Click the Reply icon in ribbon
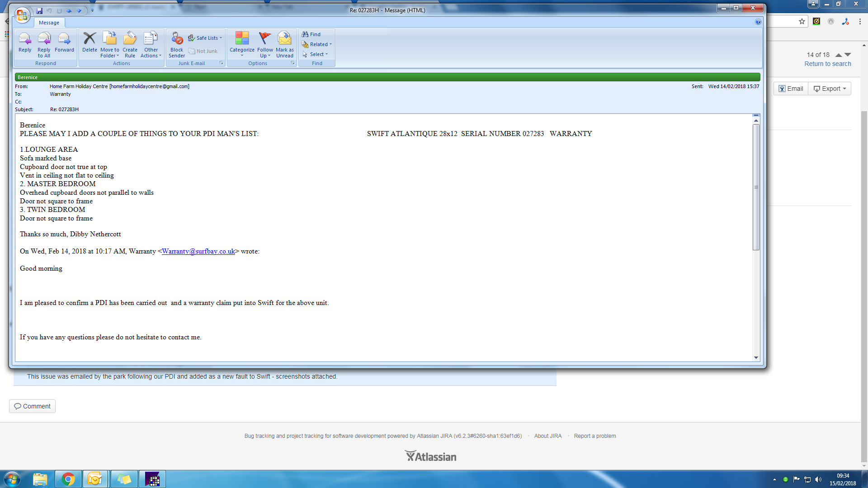Viewport: 868px width, 488px height. tap(25, 39)
